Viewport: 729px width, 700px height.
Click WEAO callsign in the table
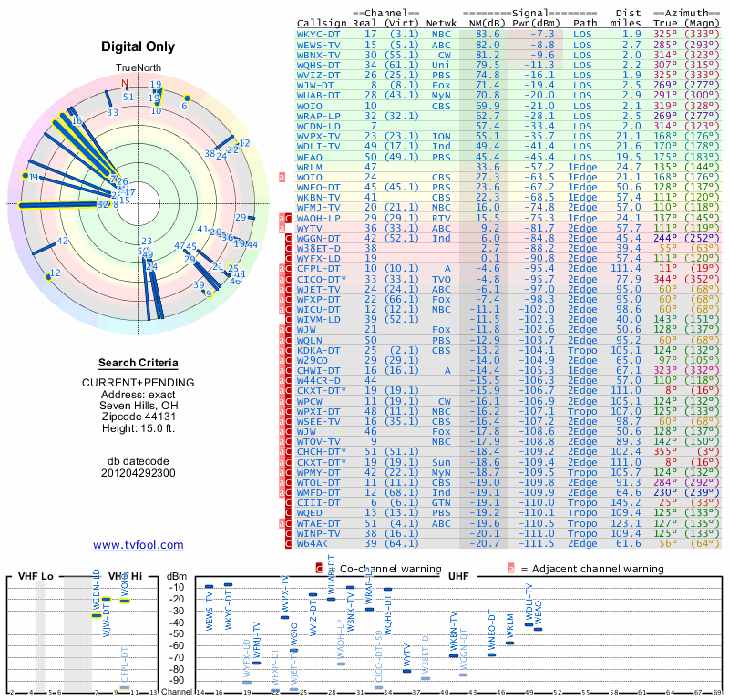[x=310, y=157]
